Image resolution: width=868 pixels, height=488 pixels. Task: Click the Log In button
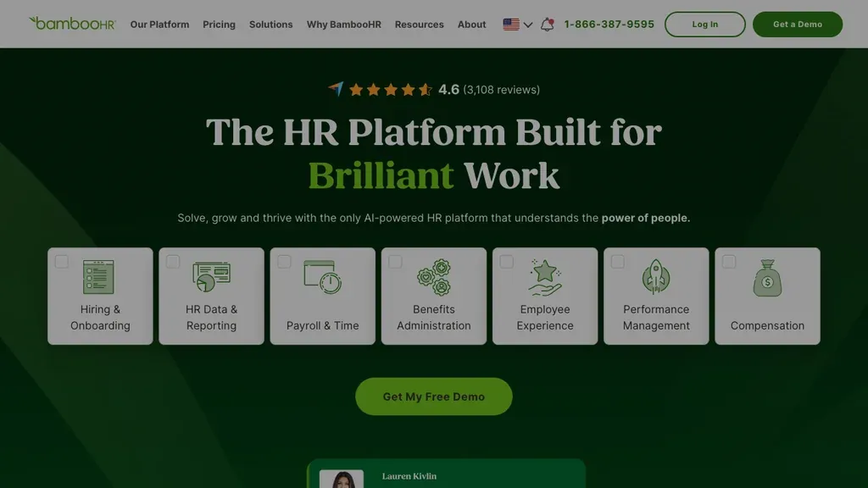point(704,25)
